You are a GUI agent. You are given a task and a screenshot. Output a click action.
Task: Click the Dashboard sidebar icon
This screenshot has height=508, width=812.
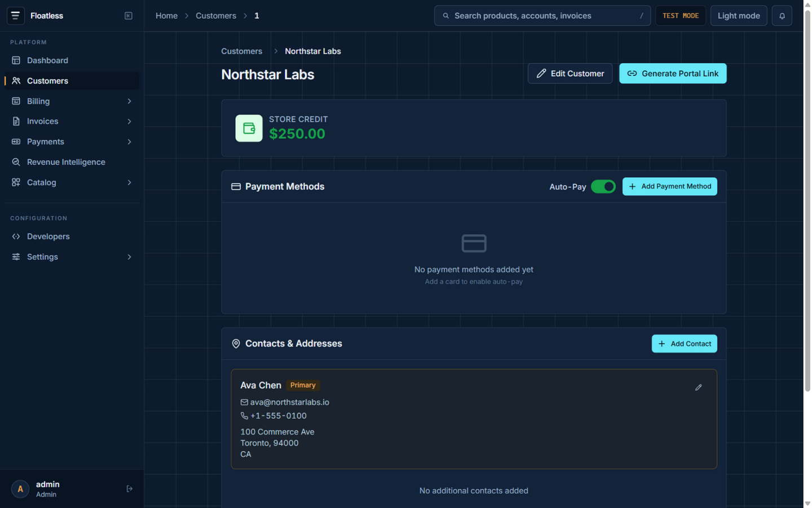coord(16,60)
